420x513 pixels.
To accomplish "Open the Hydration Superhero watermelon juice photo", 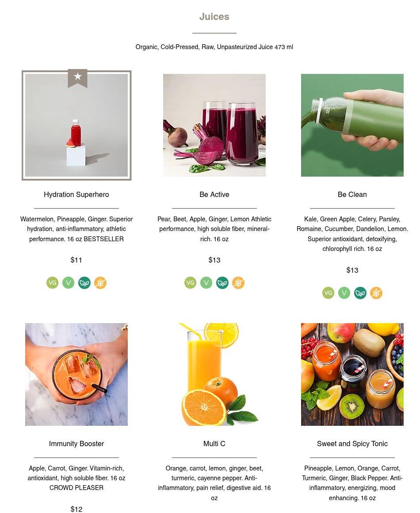I will point(76,125).
